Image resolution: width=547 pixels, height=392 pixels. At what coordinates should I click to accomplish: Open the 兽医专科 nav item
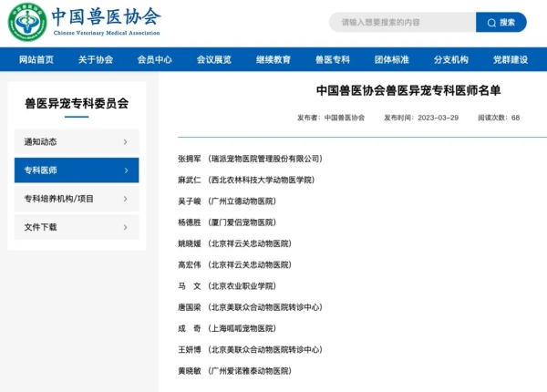(x=333, y=59)
